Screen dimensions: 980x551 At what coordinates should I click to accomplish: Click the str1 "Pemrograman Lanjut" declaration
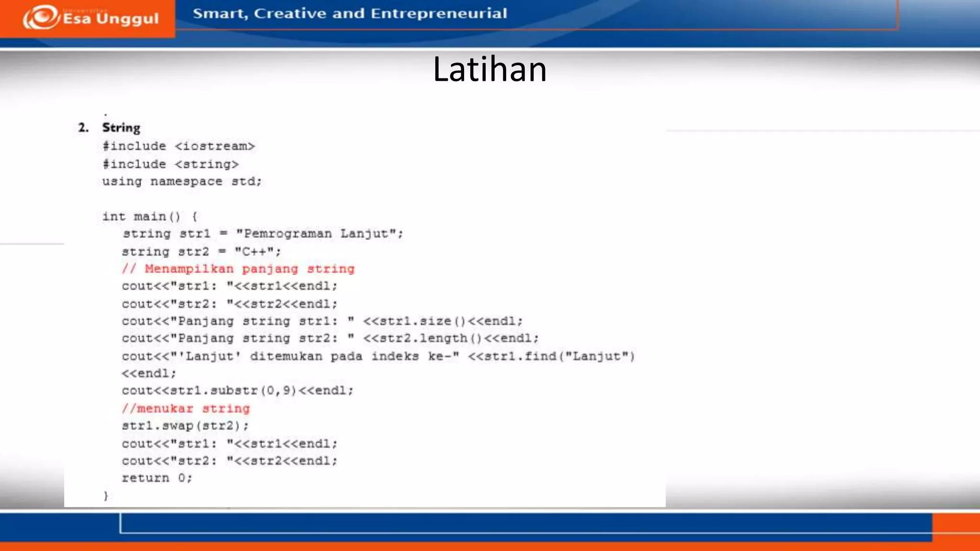click(263, 234)
